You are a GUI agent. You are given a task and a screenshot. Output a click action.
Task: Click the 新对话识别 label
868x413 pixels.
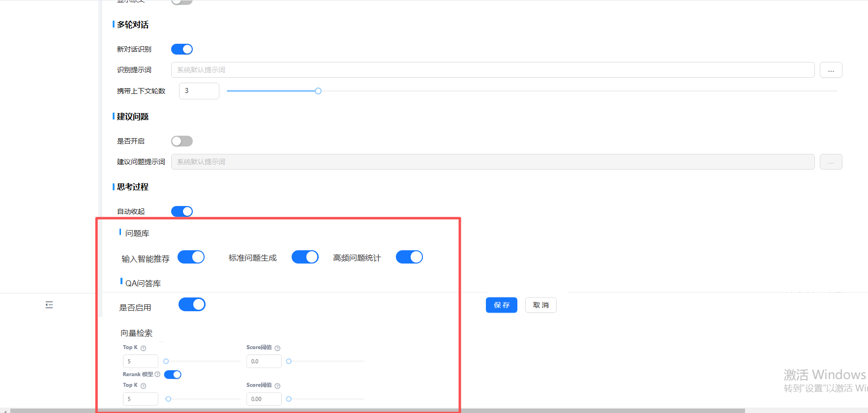point(134,49)
